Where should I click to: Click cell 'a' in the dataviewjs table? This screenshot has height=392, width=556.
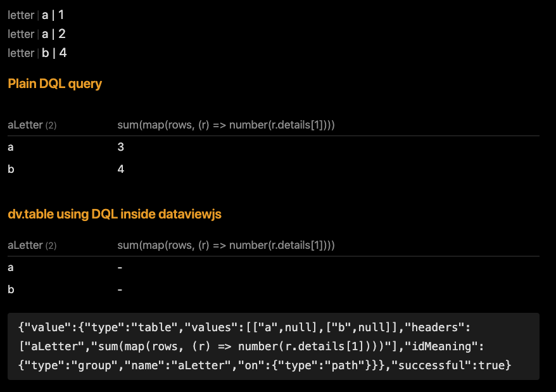coord(11,267)
